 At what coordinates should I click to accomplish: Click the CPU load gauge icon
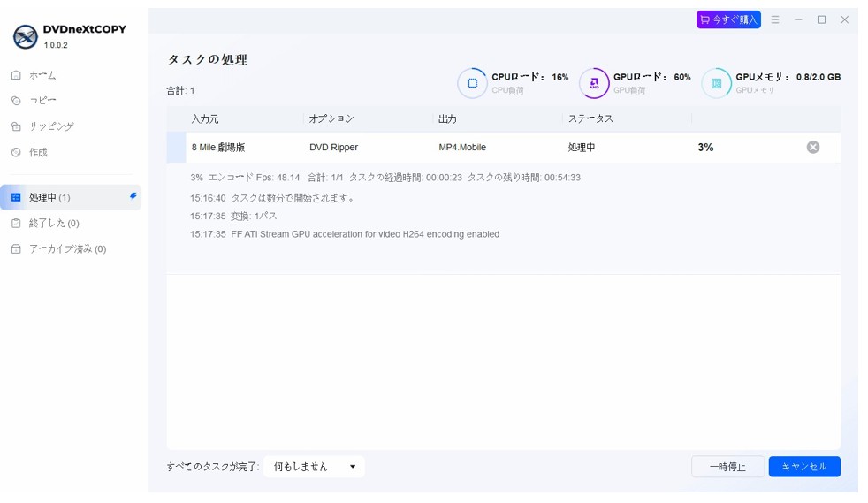(472, 83)
